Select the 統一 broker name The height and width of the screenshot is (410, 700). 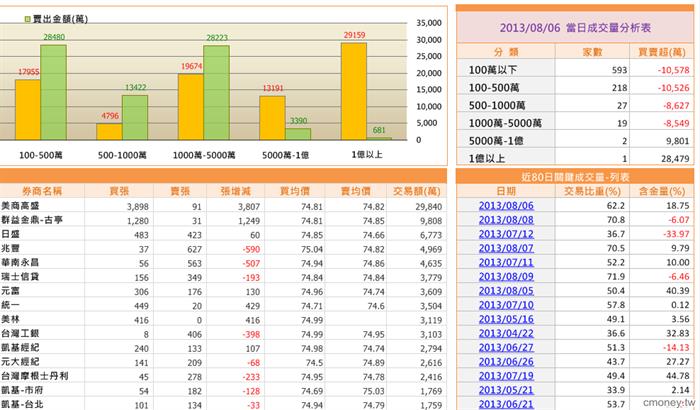[x=10, y=305]
